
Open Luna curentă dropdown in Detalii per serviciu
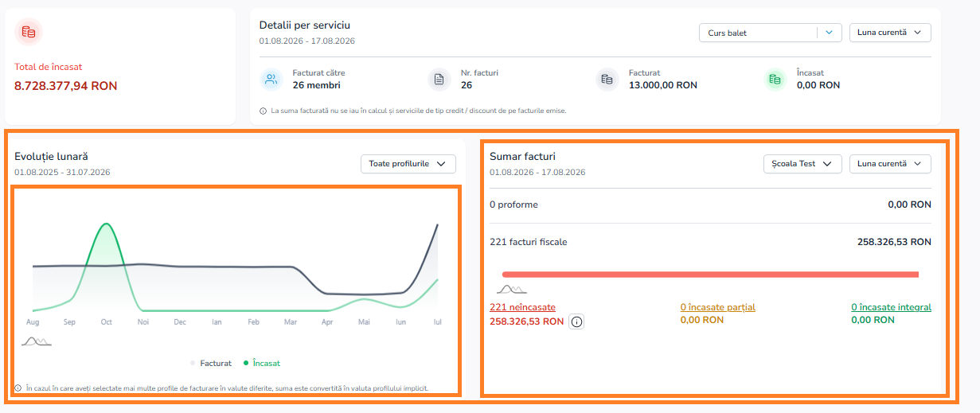[x=890, y=33]
